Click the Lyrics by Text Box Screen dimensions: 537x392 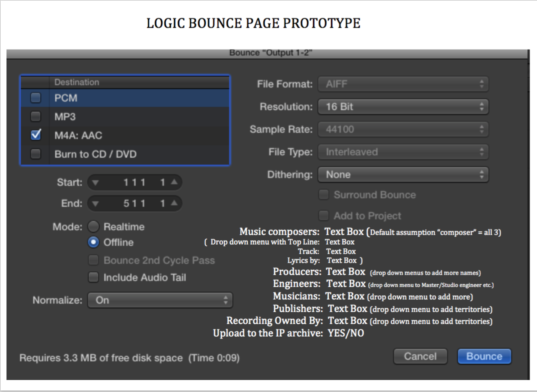click(x=342, y=260)
